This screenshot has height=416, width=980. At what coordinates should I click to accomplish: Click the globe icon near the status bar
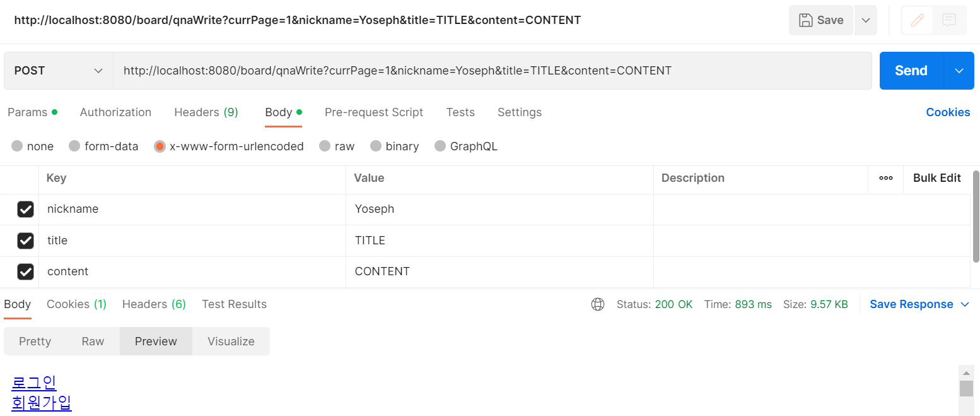(x=598, y=304)
